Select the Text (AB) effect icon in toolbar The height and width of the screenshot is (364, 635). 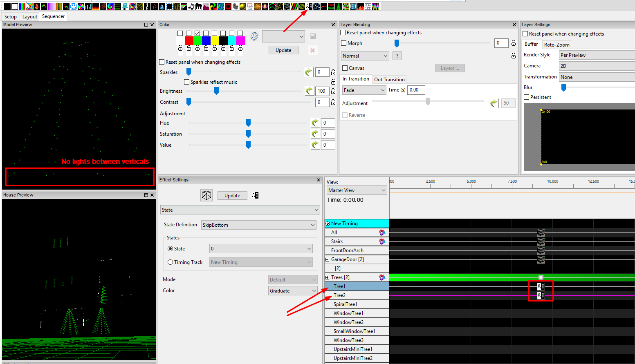tap(309, 6)
